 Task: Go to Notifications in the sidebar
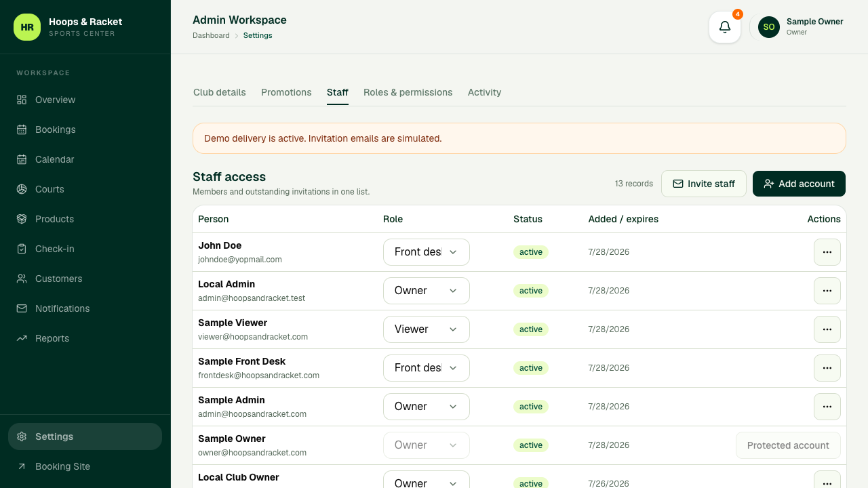click(85, 308)
